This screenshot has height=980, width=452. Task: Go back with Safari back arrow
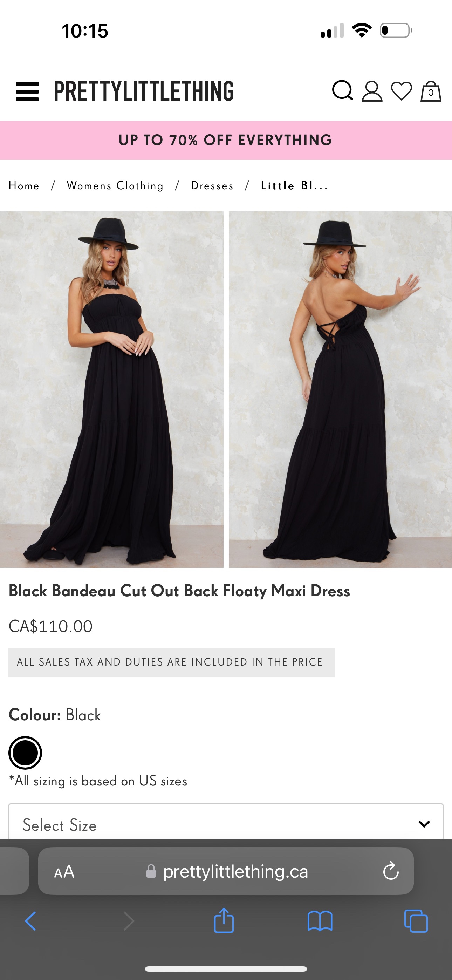(30, 921)
